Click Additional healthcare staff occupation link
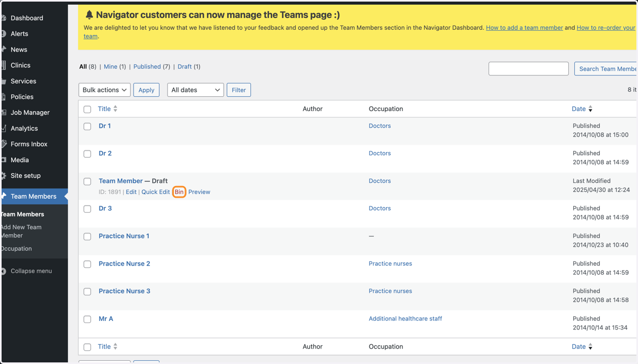The height and width of the screenshot is (364, 638). tap(406, 319)
